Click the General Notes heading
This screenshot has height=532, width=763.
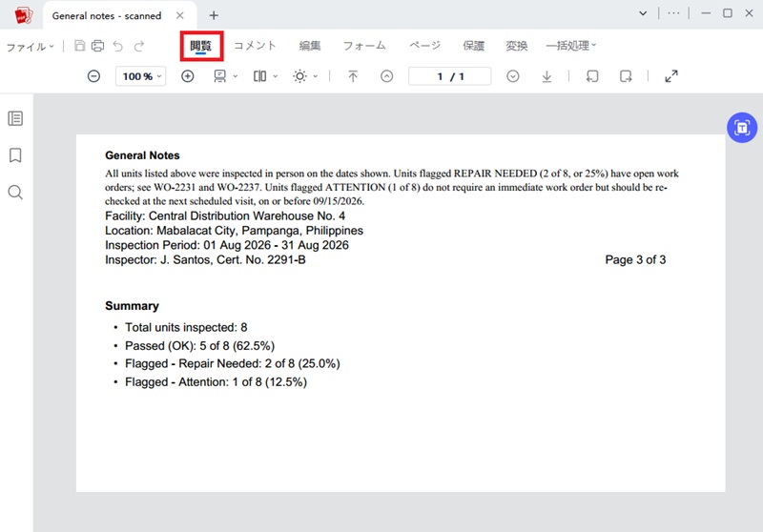click(x=142, y=155)
